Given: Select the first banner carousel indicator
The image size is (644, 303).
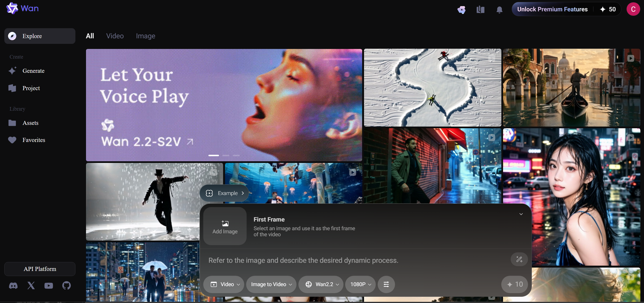Looking at the screenshot, I should (213, 155).
